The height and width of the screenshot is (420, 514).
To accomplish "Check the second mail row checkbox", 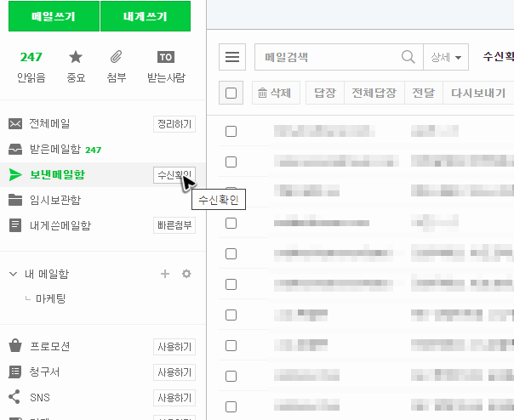I will point(231,162).
